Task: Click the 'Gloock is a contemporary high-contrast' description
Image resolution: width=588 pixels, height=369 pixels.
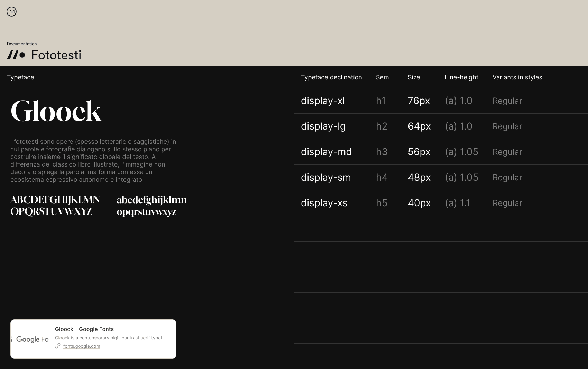Action: (x=110, y=338)
